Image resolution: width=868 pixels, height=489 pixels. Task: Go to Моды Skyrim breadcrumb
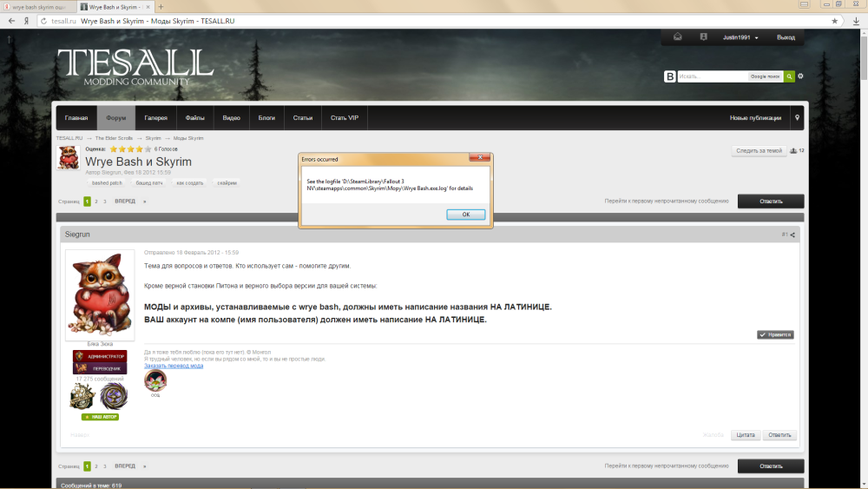pos(188,138)
